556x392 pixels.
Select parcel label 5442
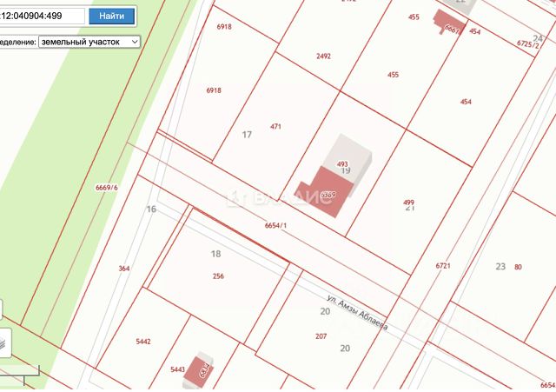[143, 342]
